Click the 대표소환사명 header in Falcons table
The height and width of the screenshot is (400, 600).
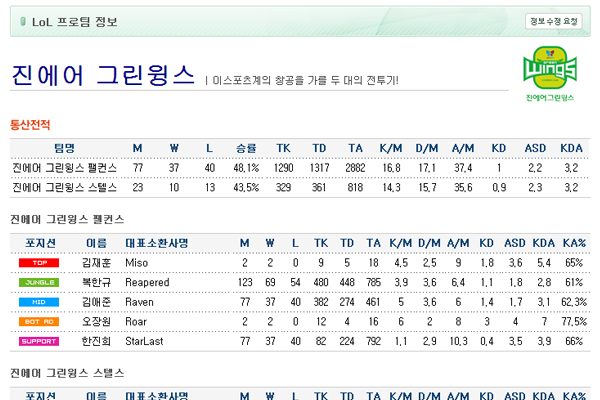pyautogui.click(x=157, y=243)
